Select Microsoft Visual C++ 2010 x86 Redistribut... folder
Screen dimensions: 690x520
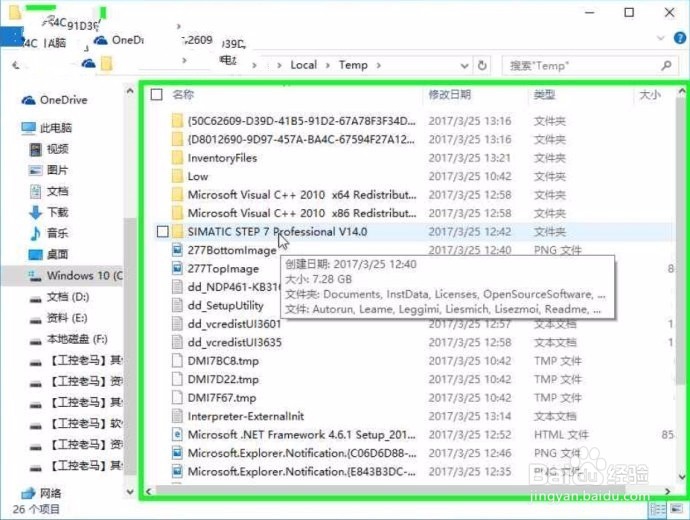[x=302, y=213]
